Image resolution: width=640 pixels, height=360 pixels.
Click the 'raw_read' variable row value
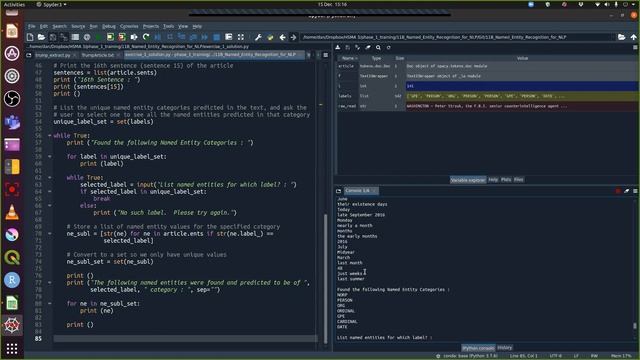coord(522,106)
